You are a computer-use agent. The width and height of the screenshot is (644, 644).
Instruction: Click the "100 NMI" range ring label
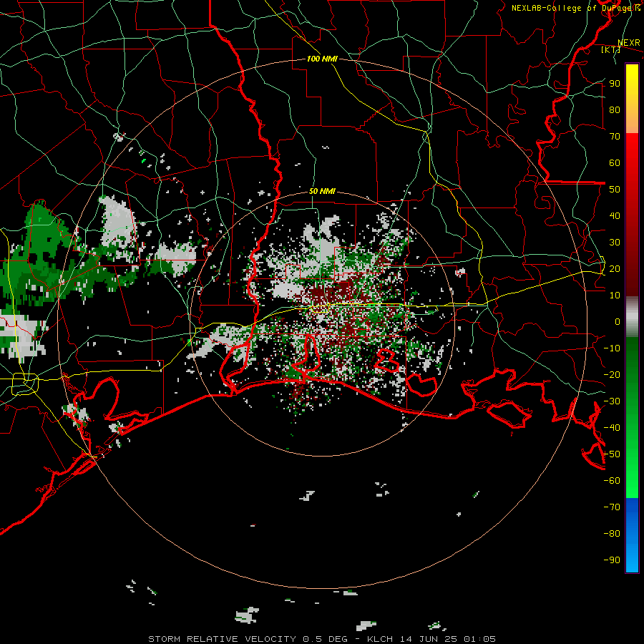tap(322, 59)
